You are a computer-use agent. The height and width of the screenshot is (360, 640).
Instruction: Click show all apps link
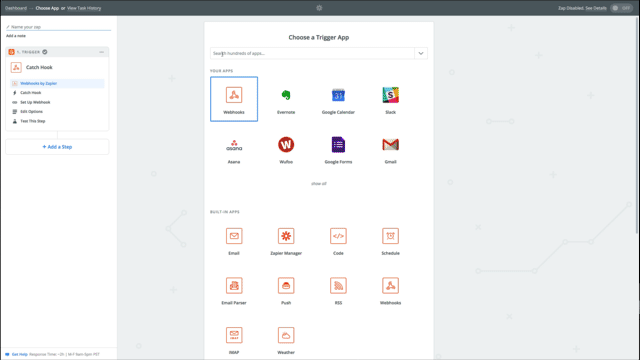(319, 184)
